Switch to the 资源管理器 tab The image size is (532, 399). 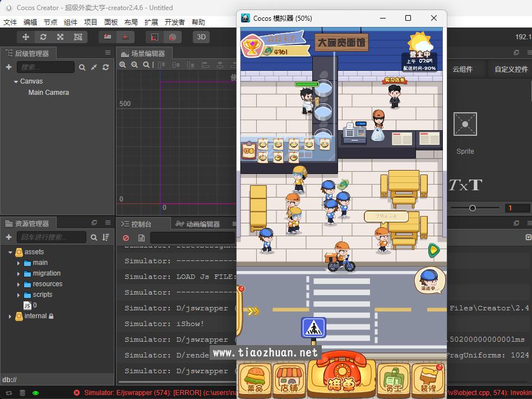28,223
